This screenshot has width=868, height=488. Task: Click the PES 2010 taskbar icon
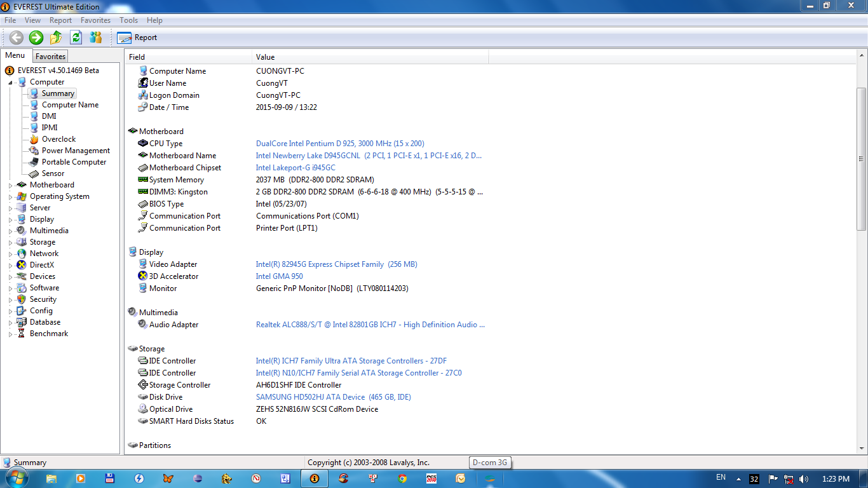point(431,478)
